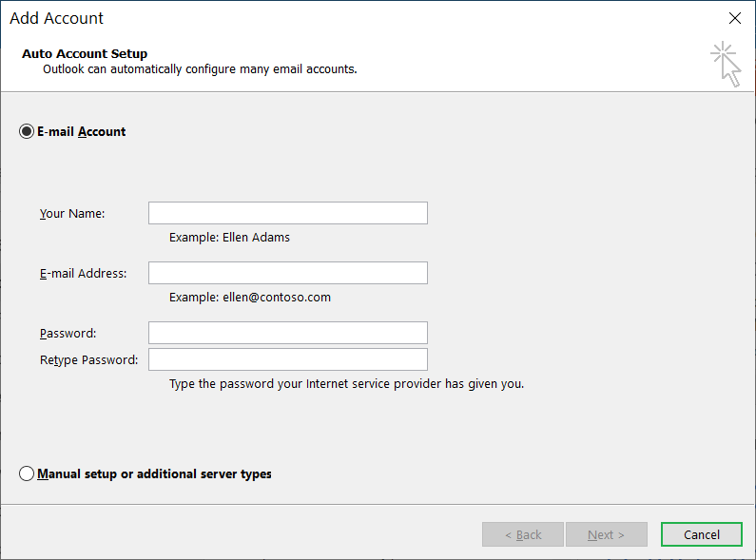Focus the Password text box
The width and height of the screenshot is (756, 560).
(288, 333)
